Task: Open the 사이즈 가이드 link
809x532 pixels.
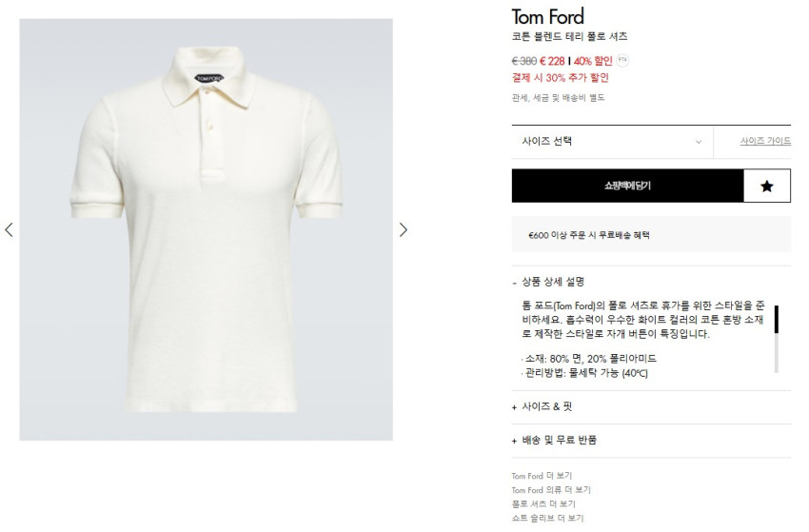Action: pyautogui.click(x=765, y=142)
